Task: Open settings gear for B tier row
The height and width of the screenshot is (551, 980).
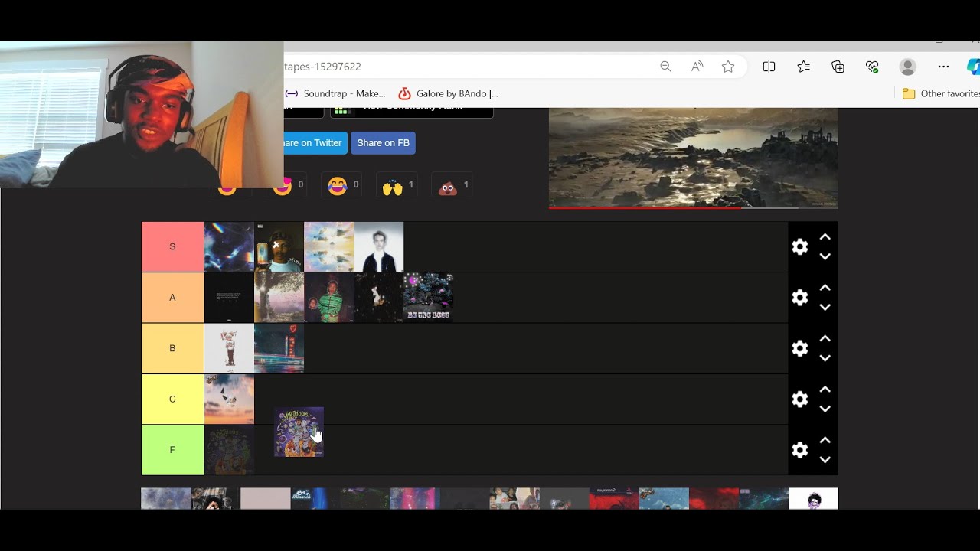Action: tap(800, 348)
